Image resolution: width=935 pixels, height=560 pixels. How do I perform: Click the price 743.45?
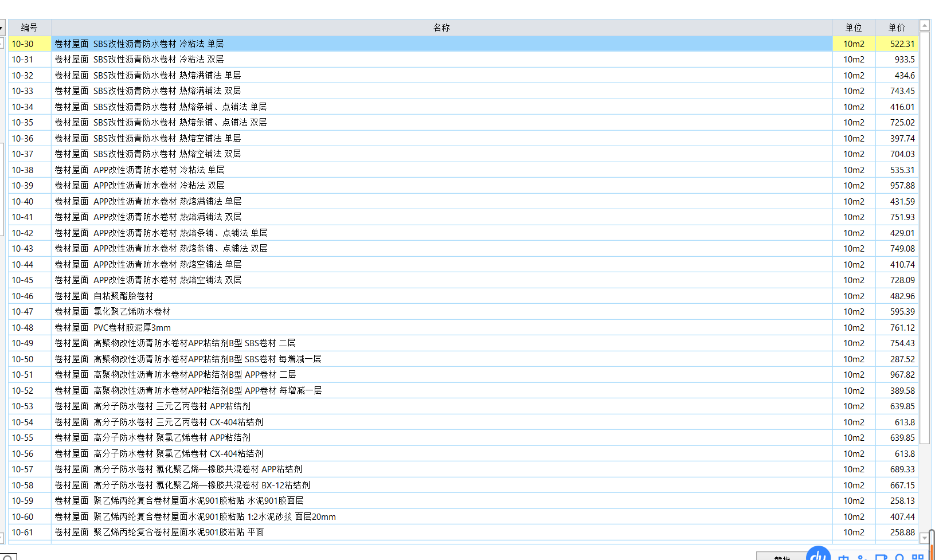click(x=897, y=91)
